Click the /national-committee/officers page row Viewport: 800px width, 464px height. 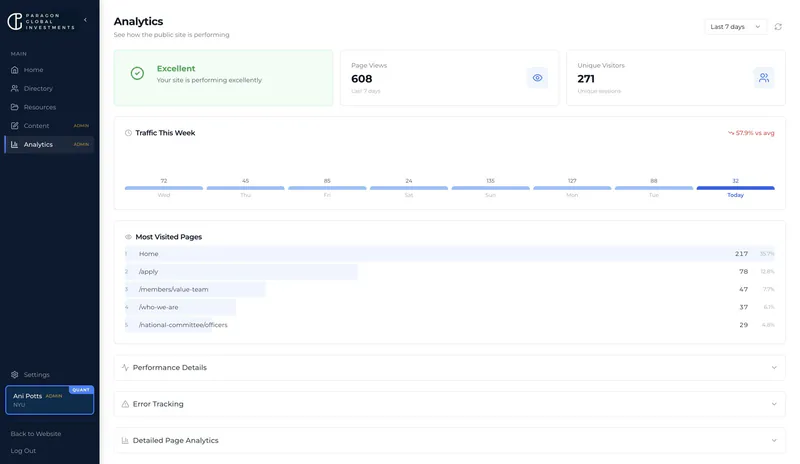tap(449, 325)
